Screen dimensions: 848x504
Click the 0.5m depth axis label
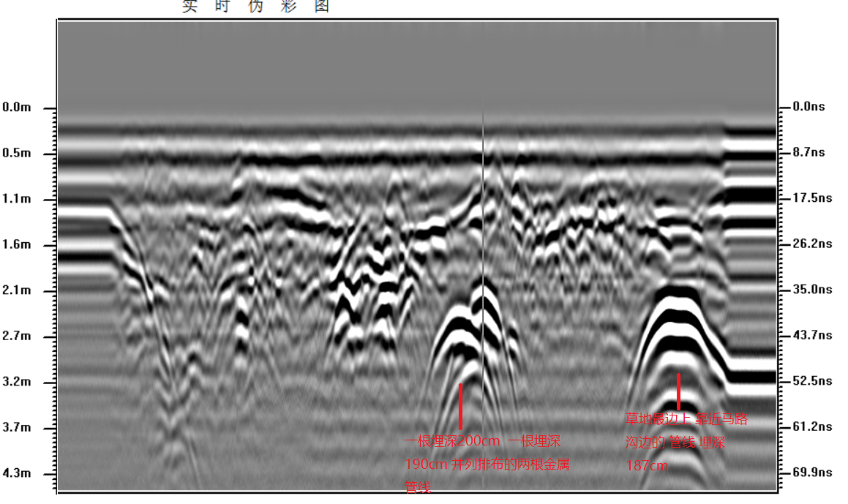tap(17, 153)
